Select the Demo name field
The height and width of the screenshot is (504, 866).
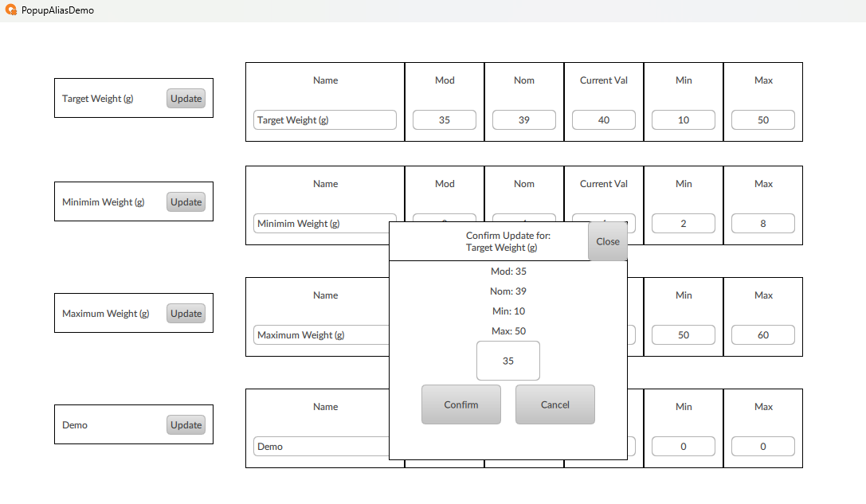[x=321, y=447]
